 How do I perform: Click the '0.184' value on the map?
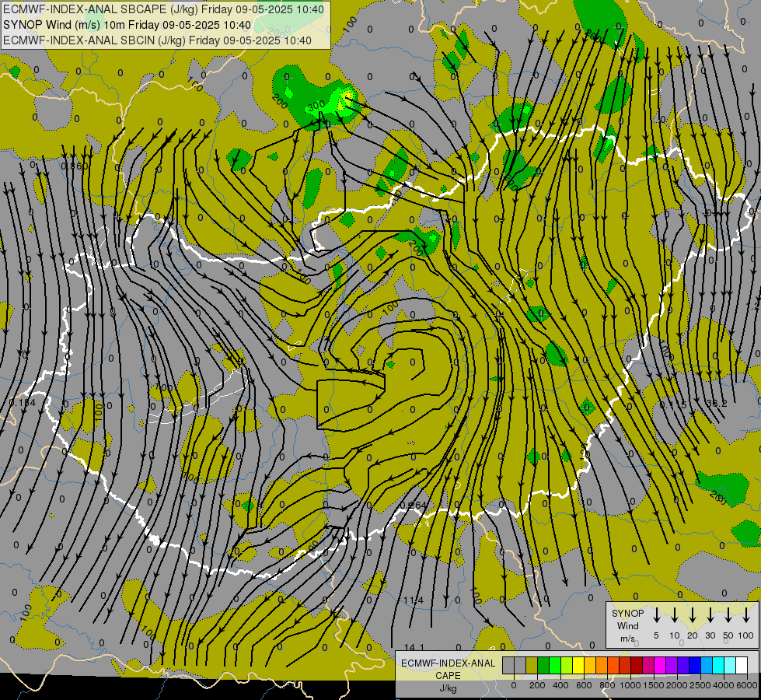tap(23, 403)
